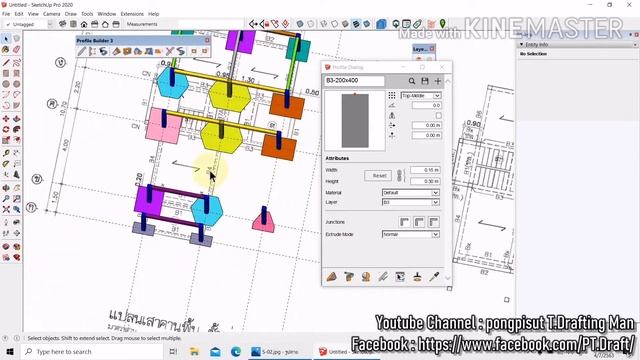
Task: Click blue solid shaded style icon
Action: tap(381, 24)
